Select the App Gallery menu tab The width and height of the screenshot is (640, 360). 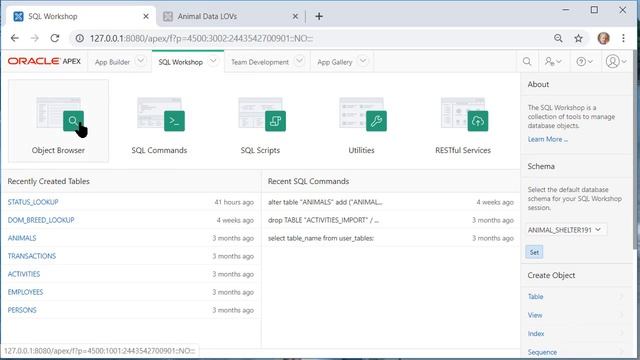[x=335, y=62]
